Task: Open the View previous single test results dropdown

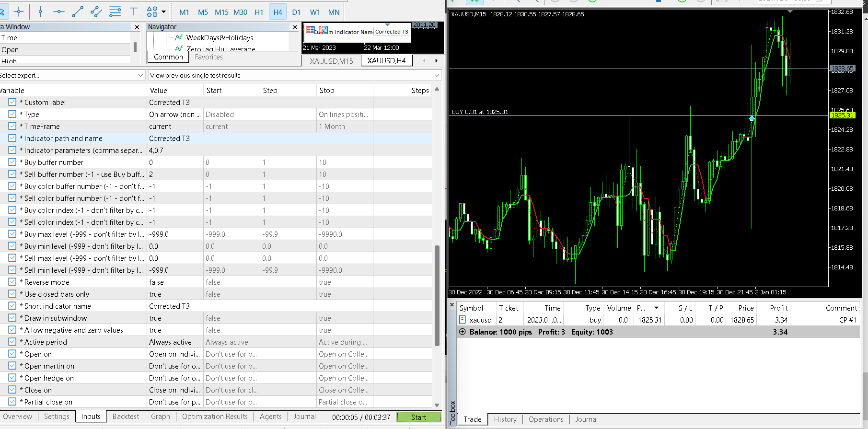Action: [x=294, y=75]
